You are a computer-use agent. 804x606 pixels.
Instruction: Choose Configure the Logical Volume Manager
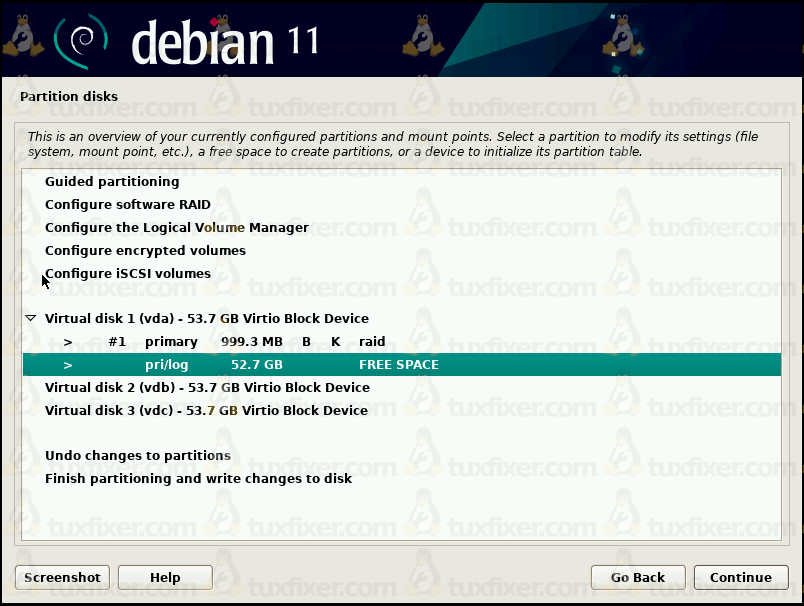coord(176,228)
